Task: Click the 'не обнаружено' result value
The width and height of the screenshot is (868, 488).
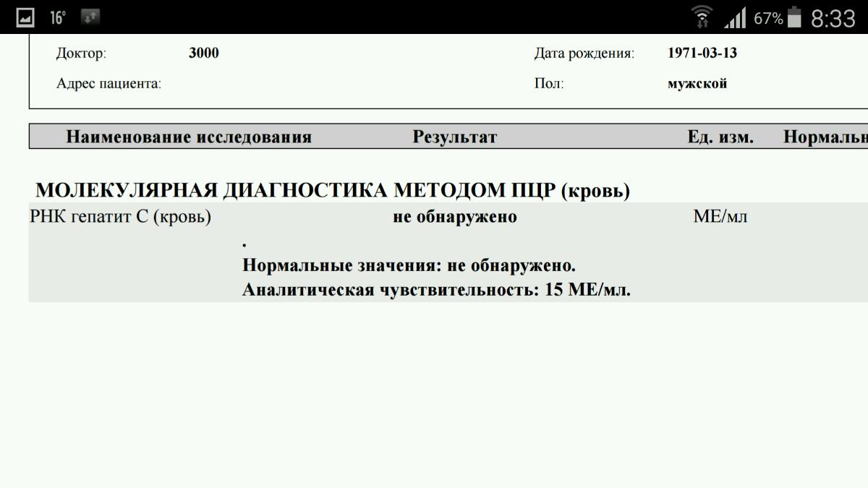Action: point(455,217)
